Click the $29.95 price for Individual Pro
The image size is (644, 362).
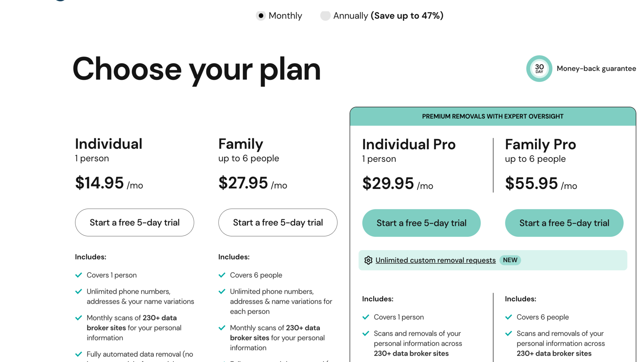click(x=388, y=183)
